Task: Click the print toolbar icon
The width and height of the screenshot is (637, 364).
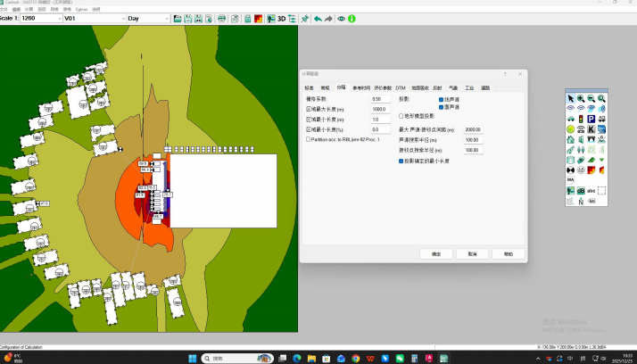Action: tap(221, 19)
